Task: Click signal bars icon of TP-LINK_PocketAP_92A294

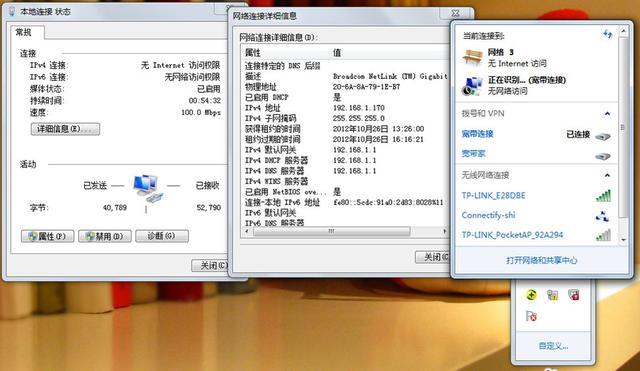Action: coord(603,235)
